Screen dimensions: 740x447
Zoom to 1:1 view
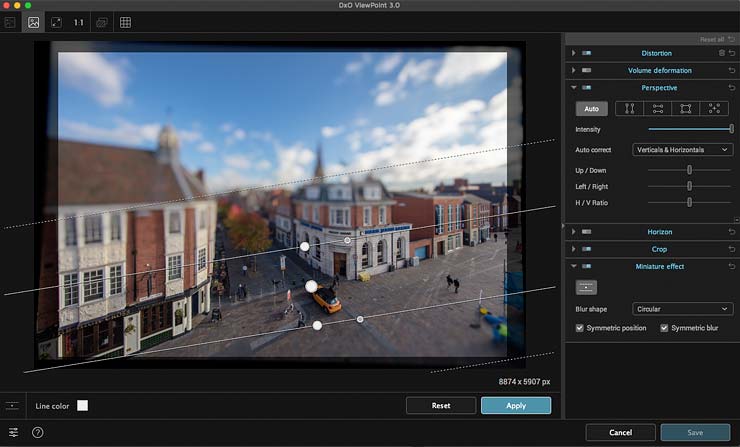click(78, 22)
